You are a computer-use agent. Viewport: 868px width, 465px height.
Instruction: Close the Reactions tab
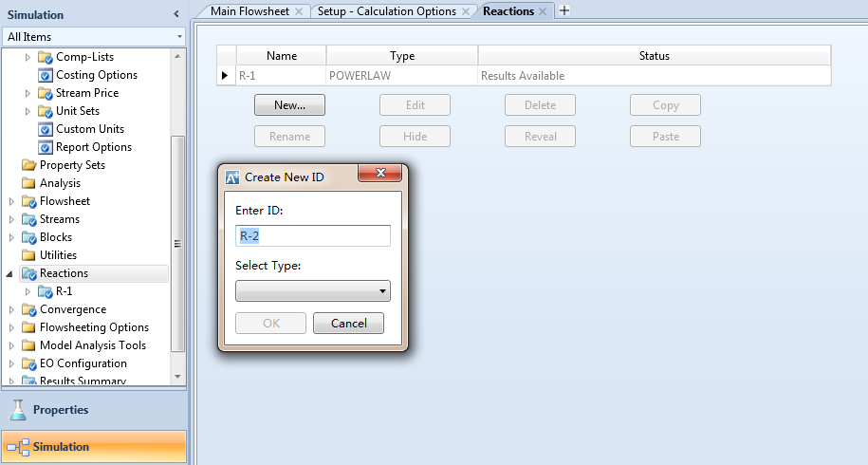click(x=543, y=11)
